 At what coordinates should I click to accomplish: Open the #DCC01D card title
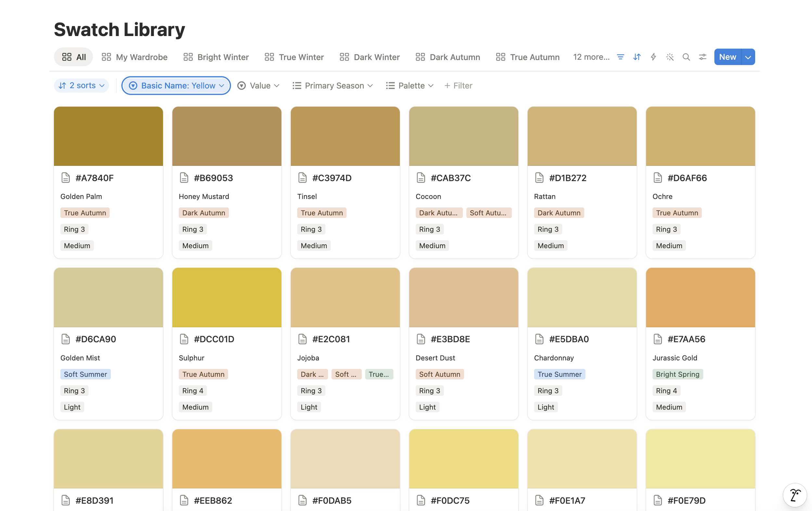point(214,339)
